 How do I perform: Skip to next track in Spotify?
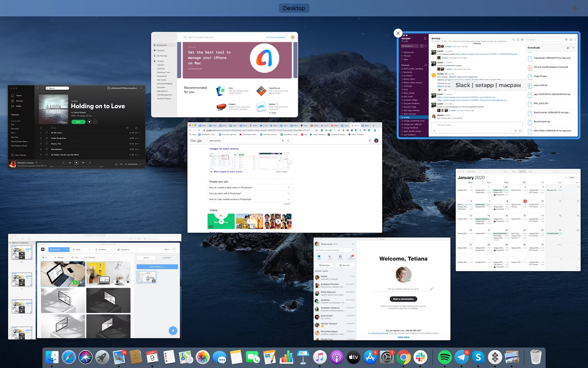83,163
